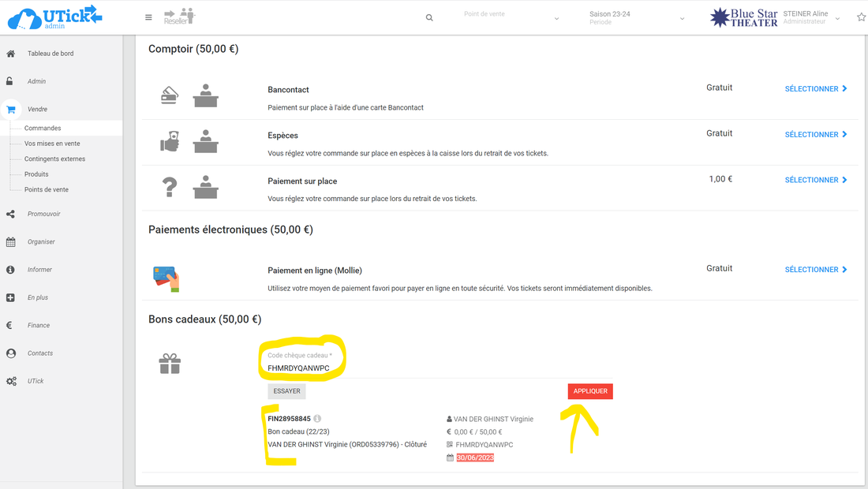
Task: Open the Finance sidebar section
Action: point(39,325)
